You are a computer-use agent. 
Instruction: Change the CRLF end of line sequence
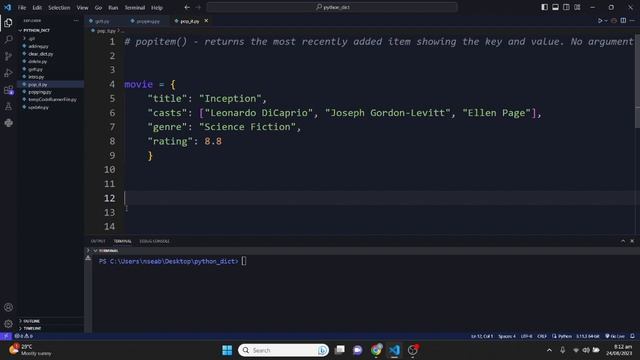pyautogui.click(x=542, y=336)
